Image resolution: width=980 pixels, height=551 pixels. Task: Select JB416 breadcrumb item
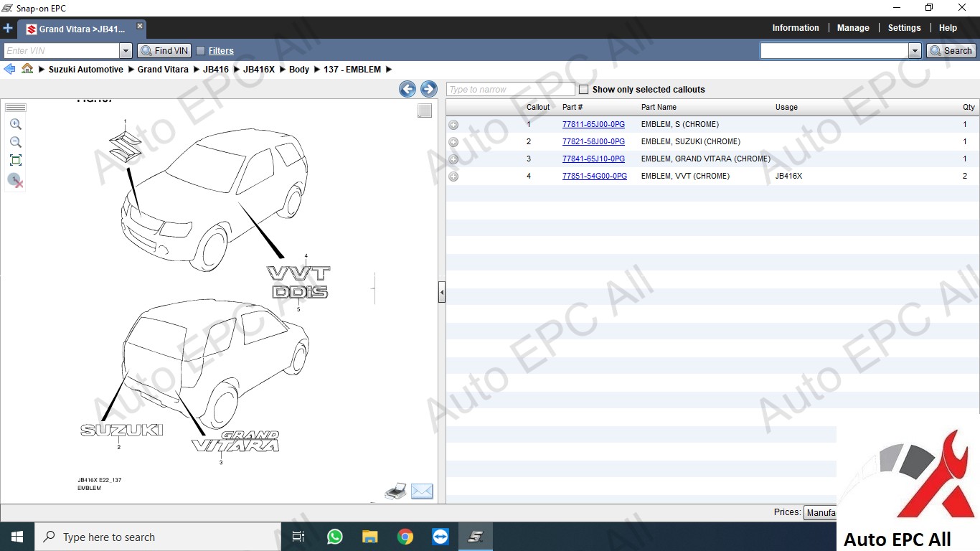(x=216, y=70)
